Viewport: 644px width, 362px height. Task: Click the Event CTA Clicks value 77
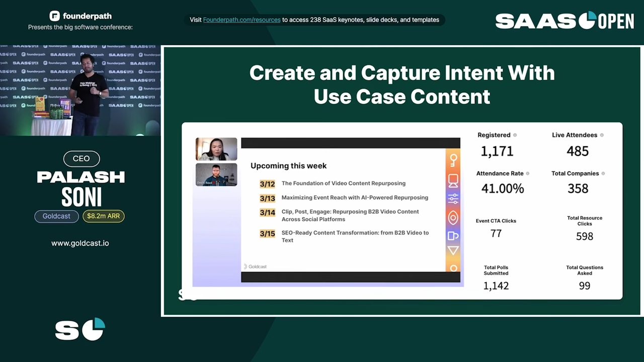coord(496,233)
